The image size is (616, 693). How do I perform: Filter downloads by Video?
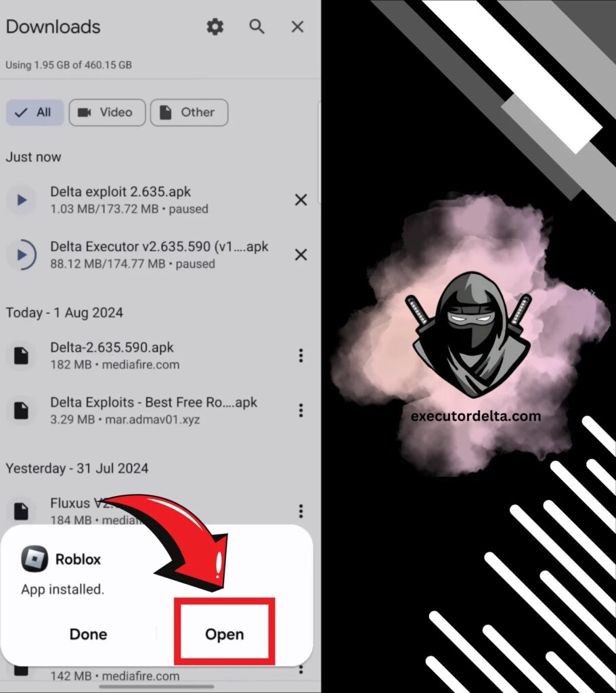pyautogui.click(x=107, y=112)
